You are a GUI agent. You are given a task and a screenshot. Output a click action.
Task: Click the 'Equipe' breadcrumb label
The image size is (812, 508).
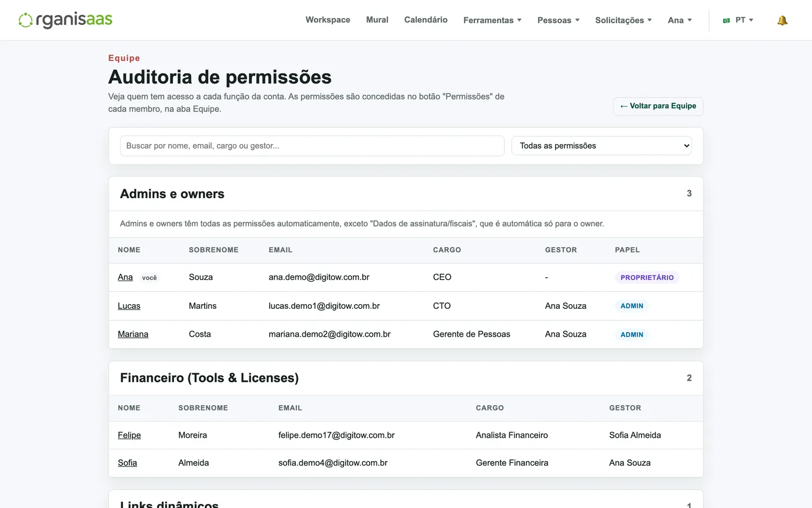pyautogui.click(x=124, y=58)
